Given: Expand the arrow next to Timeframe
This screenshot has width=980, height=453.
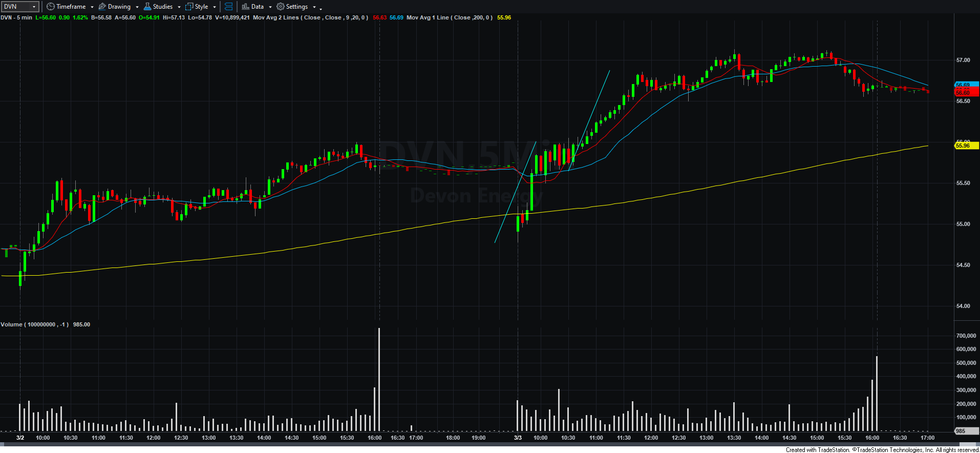Looking at the screenshot, I should click(92, 7).
